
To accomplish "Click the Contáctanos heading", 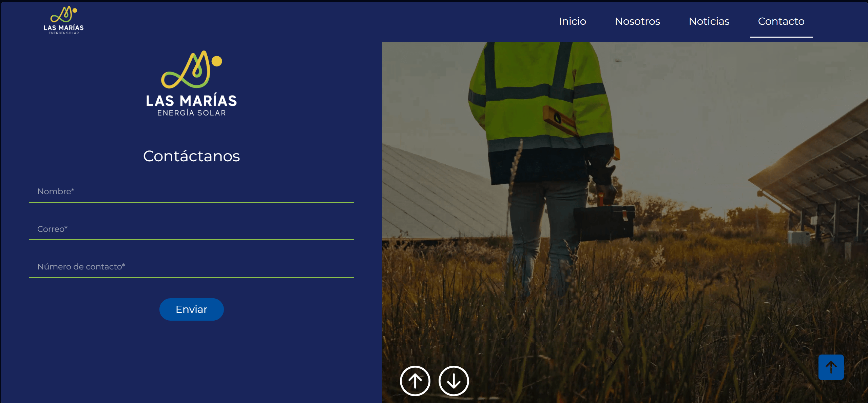I will click(191, 156).
